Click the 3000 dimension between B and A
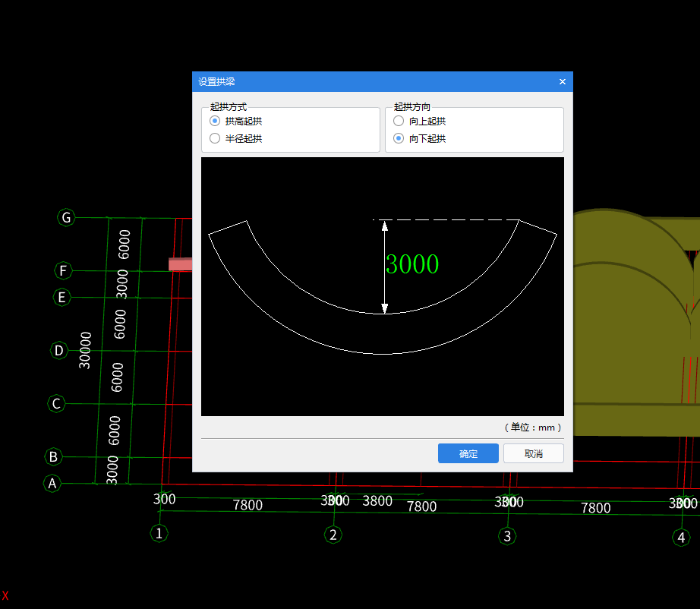700x609 pixels. [112, 470]
